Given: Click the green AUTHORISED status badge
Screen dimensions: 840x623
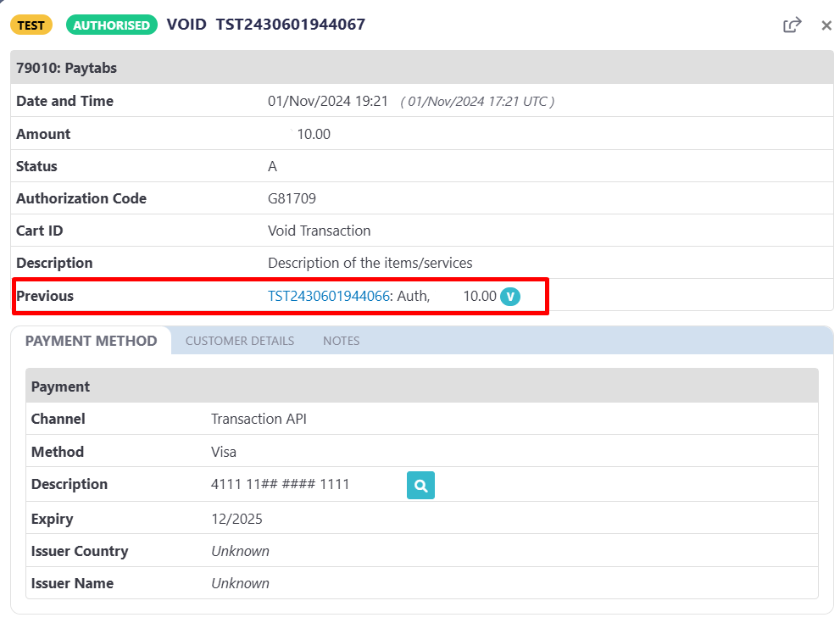Looking at the screenshot, I should [111, 25].
